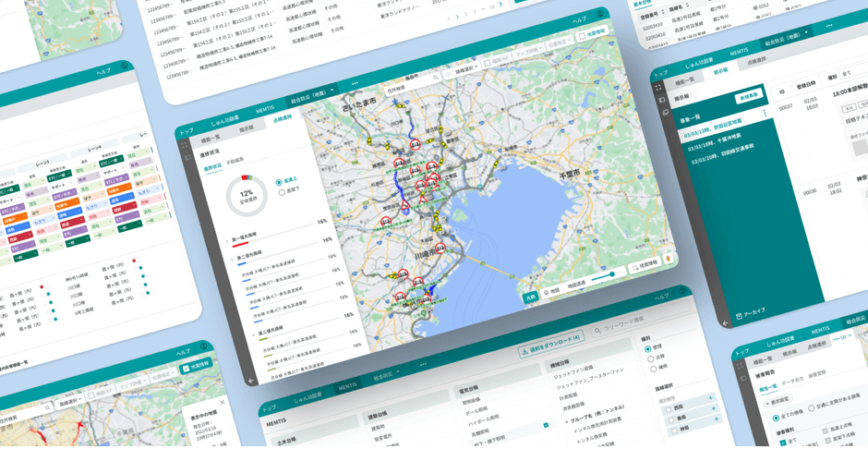868x473 pixels.
Task: Toggle fullscreen icon in center map window sidebar
Action: point(185,145)
